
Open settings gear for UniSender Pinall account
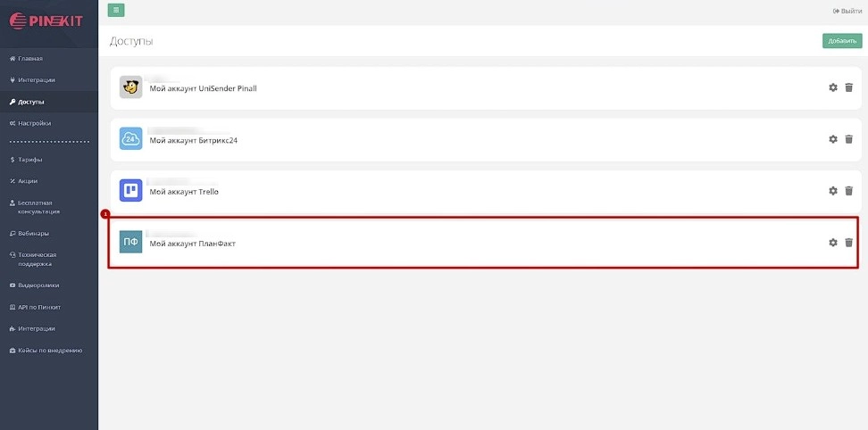(x=833, y=87)
